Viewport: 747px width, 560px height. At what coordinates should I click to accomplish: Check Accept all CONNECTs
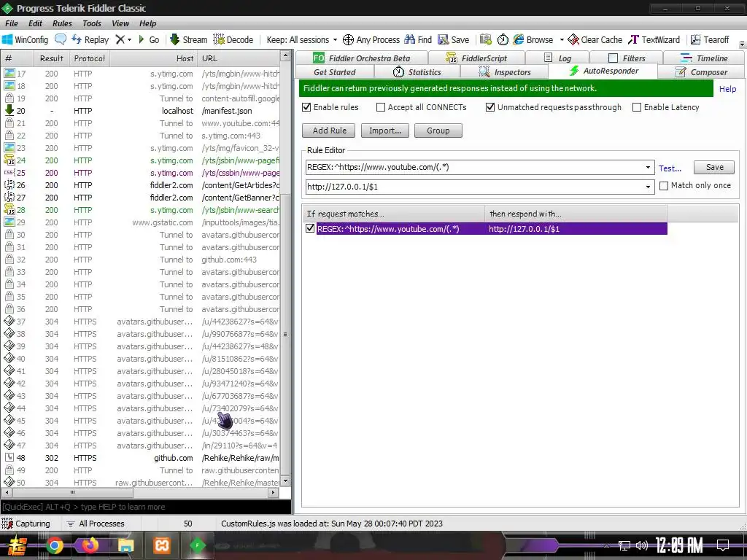pyautogui.click(x=381, y=107)
